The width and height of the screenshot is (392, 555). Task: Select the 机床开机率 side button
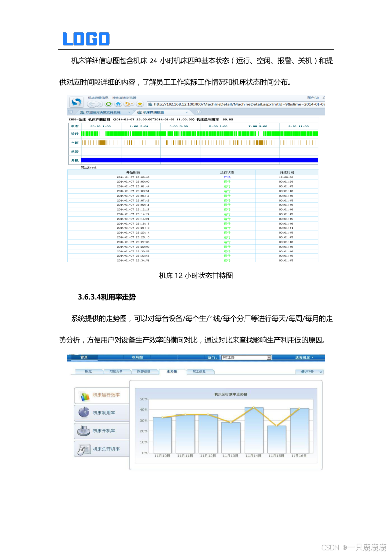(x=102, y=431)
